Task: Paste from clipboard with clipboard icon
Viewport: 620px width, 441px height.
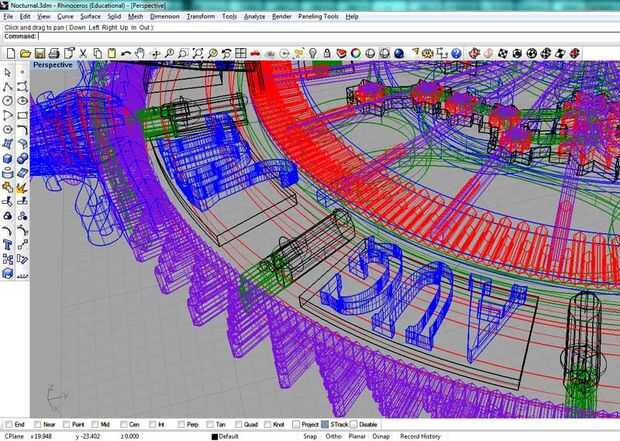Action: (x=112, y=53)
